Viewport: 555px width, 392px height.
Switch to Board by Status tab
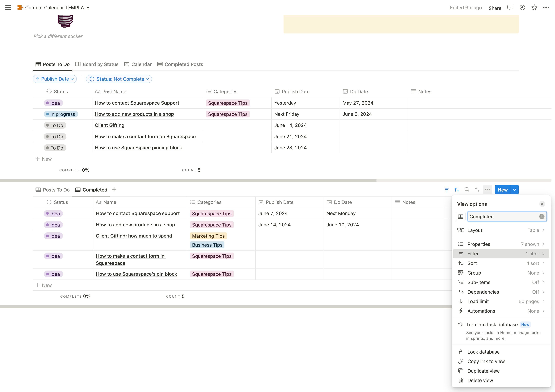97,64
